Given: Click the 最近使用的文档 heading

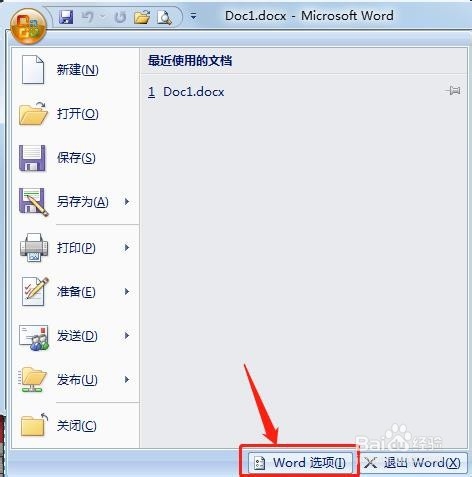Looking at the screenshot, I should (190, 61).
